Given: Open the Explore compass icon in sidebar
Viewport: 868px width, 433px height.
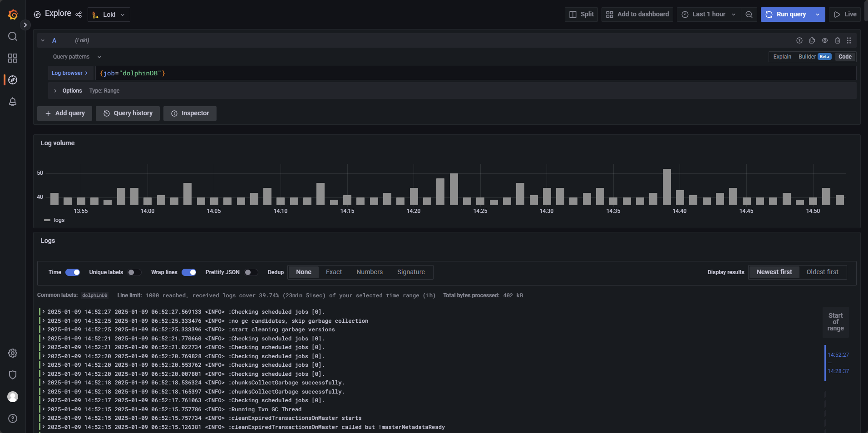Looking at the screenshot, I should [x=12, y=80].
